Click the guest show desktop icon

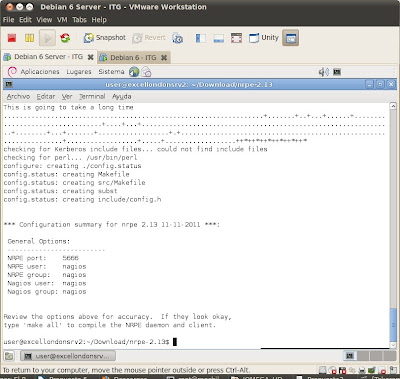[9, 356]
